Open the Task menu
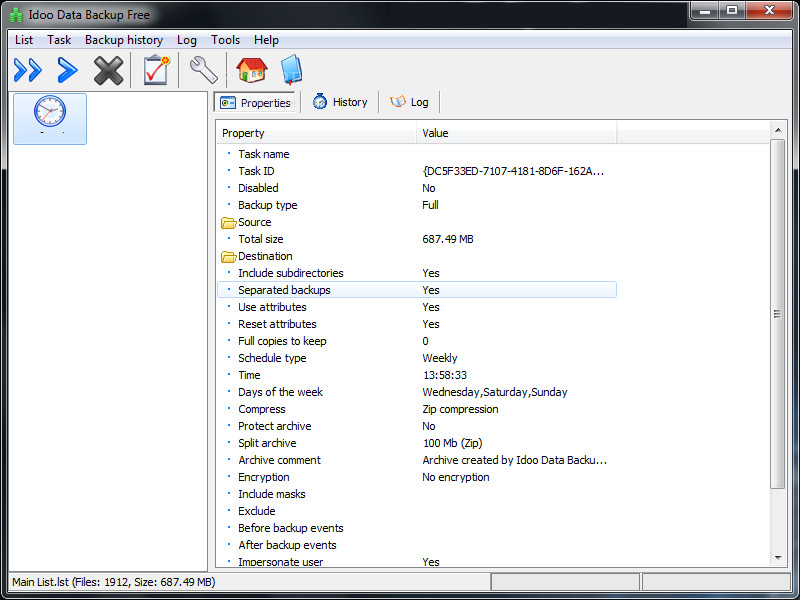Screen dimensions: 800x600 click(59, 40)
